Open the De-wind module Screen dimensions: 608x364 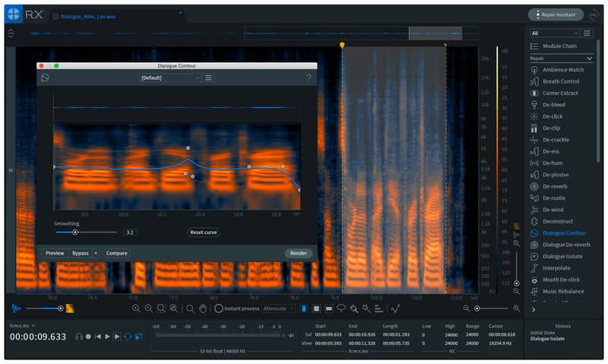[546, 210]
